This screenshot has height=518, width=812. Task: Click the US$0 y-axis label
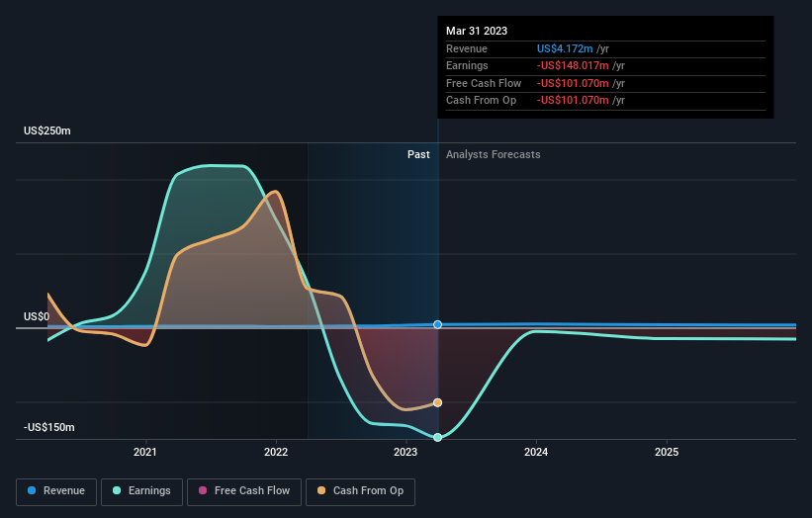(x=37, y=316)
